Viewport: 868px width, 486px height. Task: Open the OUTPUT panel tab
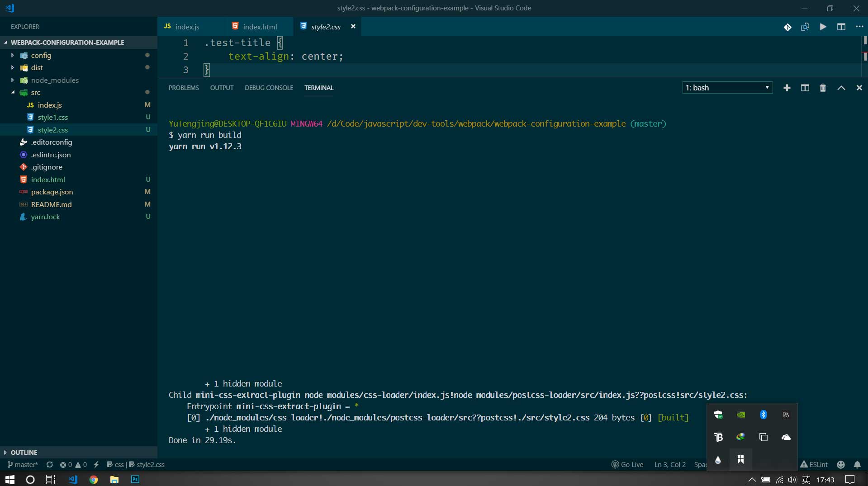click(x=222, y=88)
